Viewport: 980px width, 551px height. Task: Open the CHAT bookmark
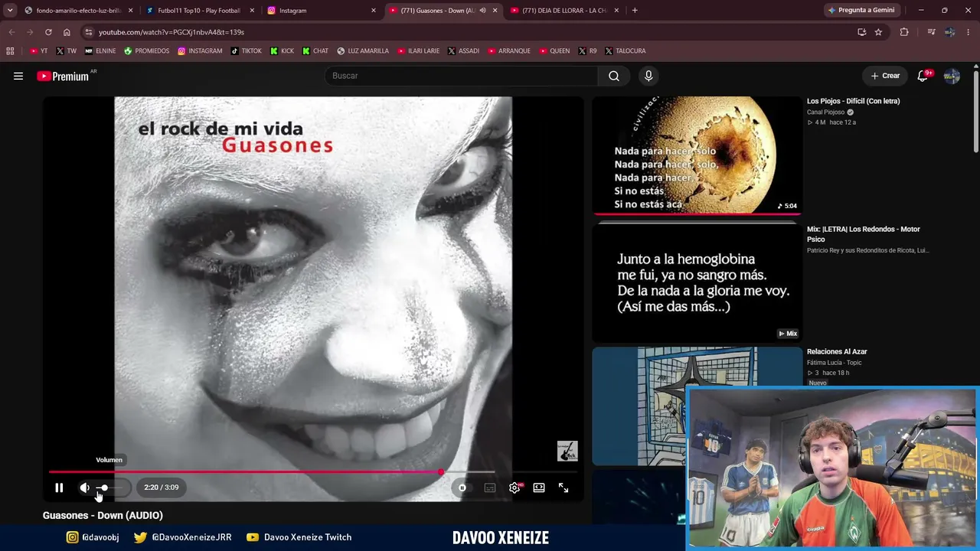(315, 51)
